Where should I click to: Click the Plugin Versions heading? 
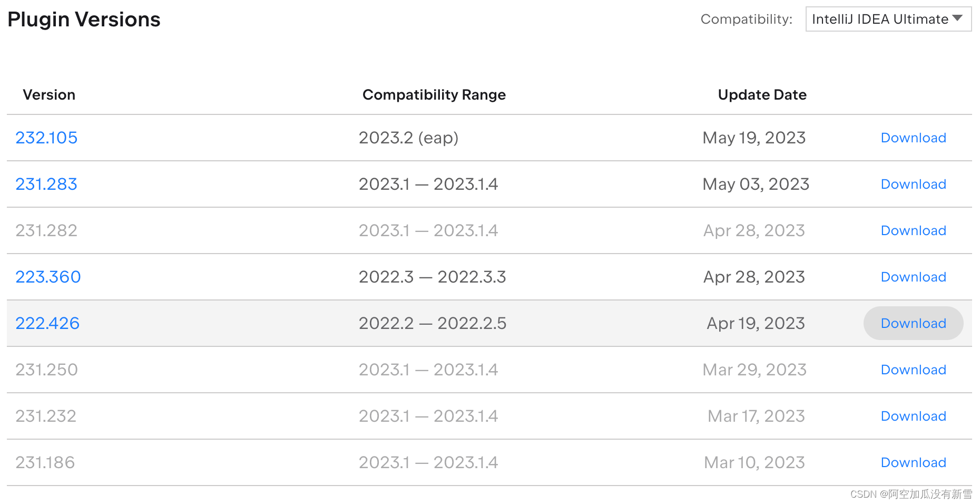point(84,20)
